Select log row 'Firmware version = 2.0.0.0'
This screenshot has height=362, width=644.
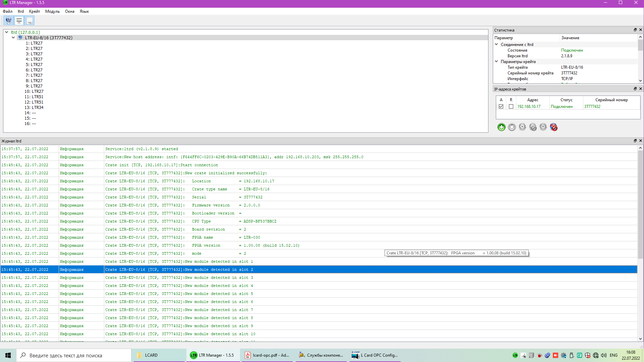(x=319, y=205)
